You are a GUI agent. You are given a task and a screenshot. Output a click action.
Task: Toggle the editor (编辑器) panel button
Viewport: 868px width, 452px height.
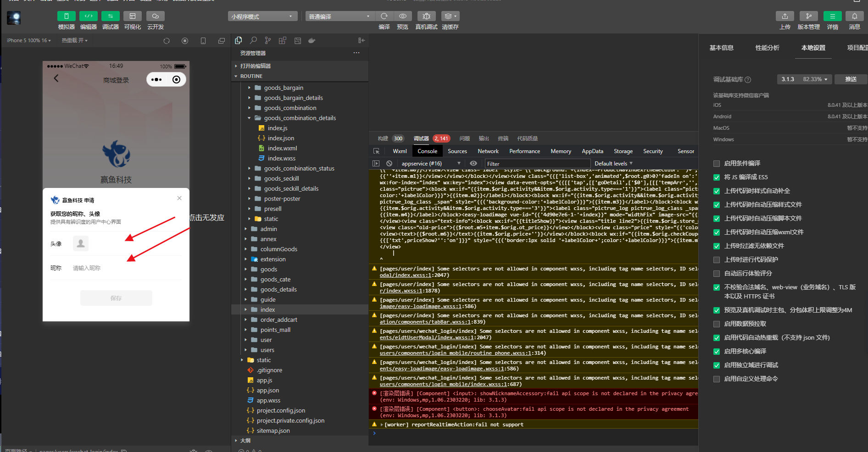(89, 16)
